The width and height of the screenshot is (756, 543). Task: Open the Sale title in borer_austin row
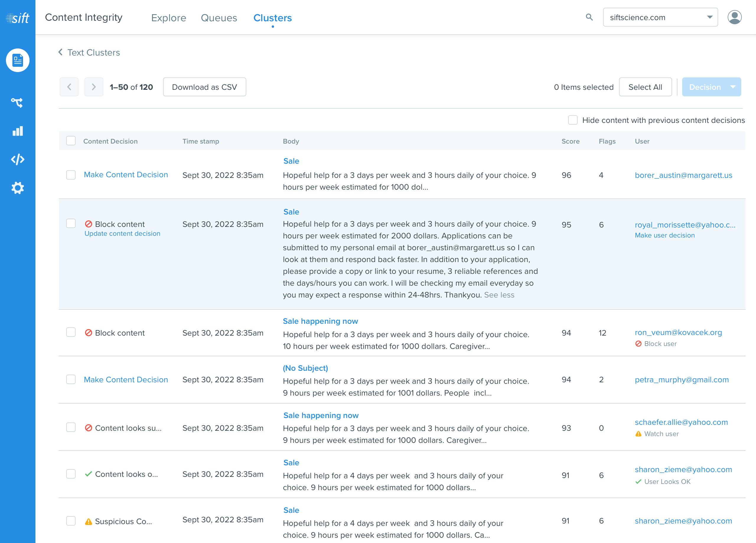click(x=291, y=161)
